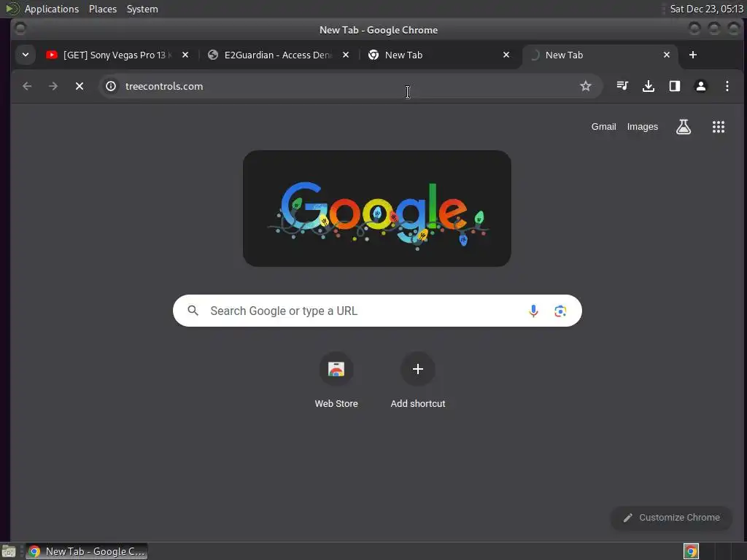Click the Chrome icon in the bottom-right tray
747x560 pixels.
[691, 551]
